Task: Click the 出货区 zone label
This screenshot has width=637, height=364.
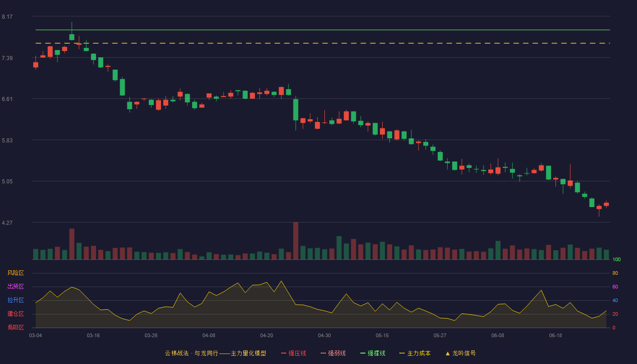Action: point(15,287)
